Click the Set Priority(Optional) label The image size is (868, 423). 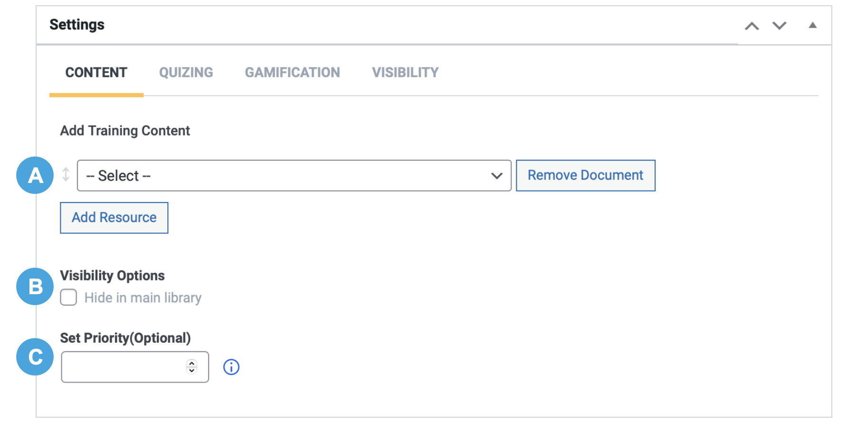[x=125, y=338]
